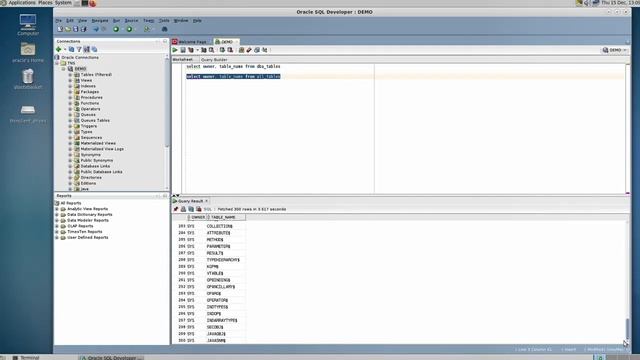Click Terminal in the bottom taskbar
The width and height of the screenshot is (640, 360).
point(27,358)
